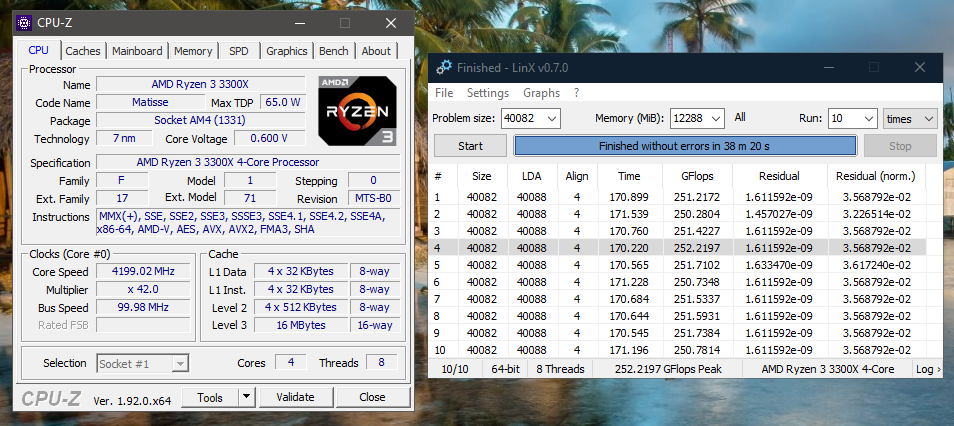Open the Socket #1 selection dropdown in CPU-Z
This screenshot has width=954, height=426.
point(143,364)
